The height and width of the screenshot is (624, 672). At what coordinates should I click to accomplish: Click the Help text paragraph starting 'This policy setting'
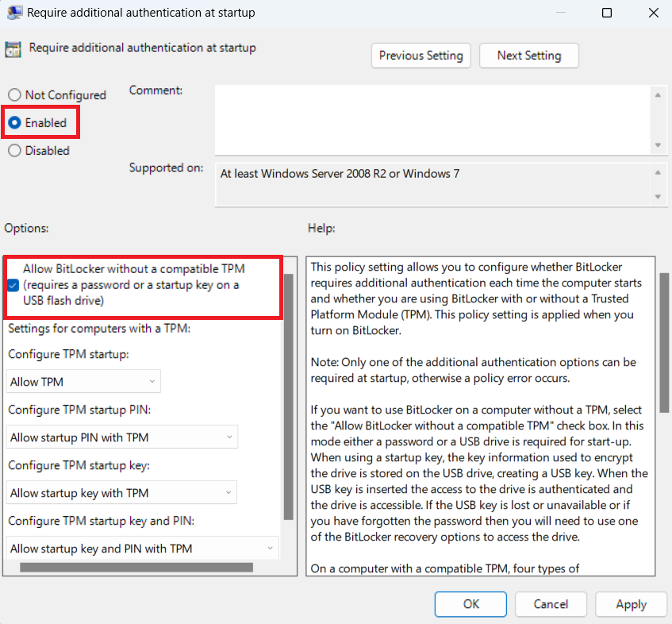(x=476, y=299)
